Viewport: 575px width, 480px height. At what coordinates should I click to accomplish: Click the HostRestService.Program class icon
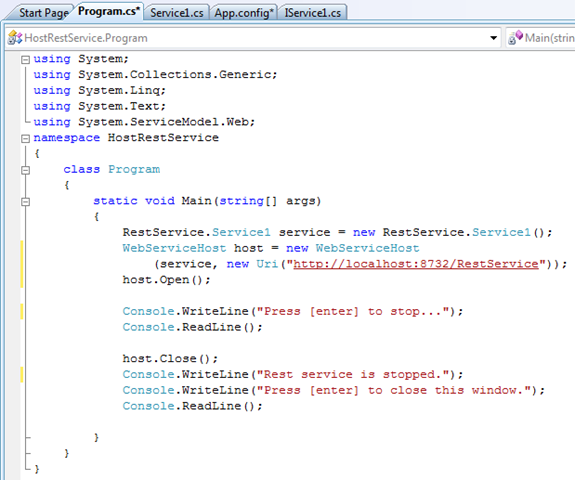[x=15, y=38]
